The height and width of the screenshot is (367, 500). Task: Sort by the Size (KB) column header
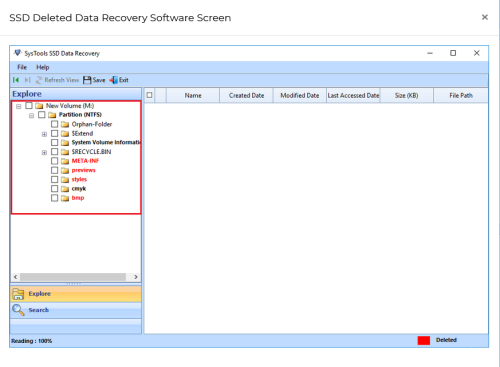point(406,95)
